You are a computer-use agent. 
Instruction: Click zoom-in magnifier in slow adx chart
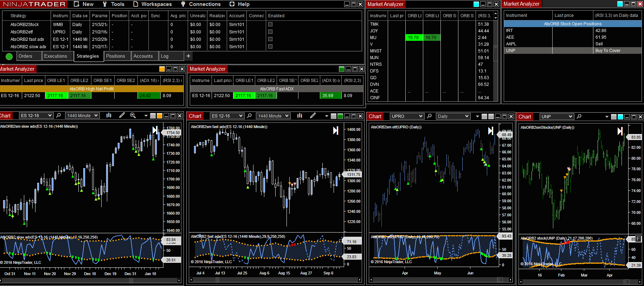tap(133, 115)
